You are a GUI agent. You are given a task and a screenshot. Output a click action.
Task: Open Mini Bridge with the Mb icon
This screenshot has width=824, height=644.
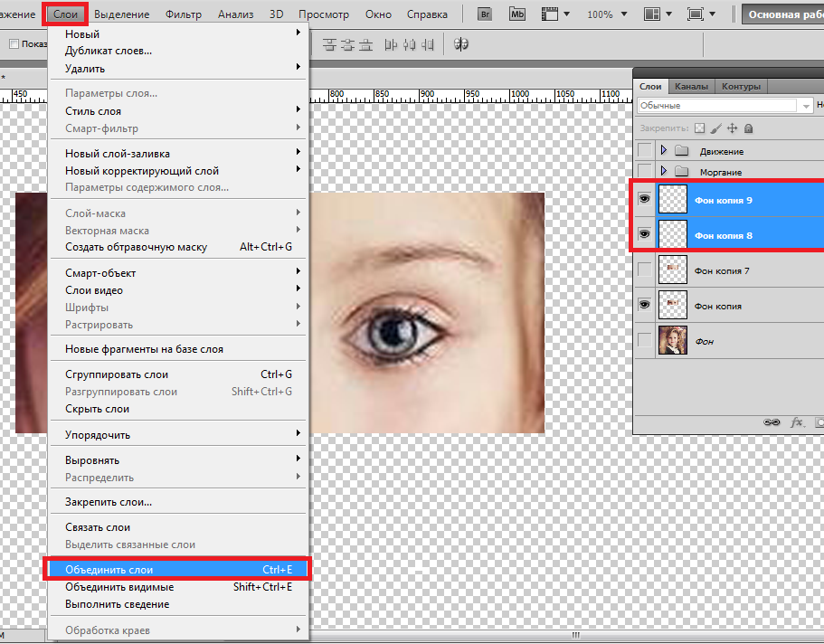point(516,14)
